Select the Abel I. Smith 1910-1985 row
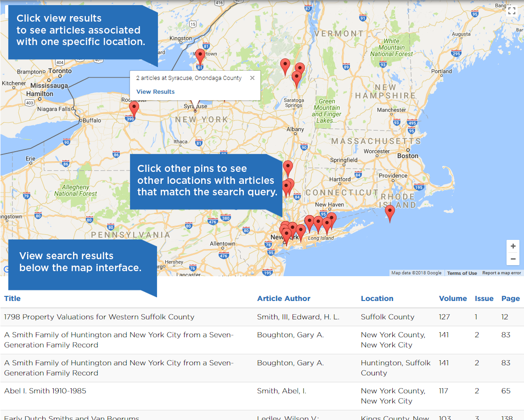Viewport: 524px width, 420px height. 45,391
